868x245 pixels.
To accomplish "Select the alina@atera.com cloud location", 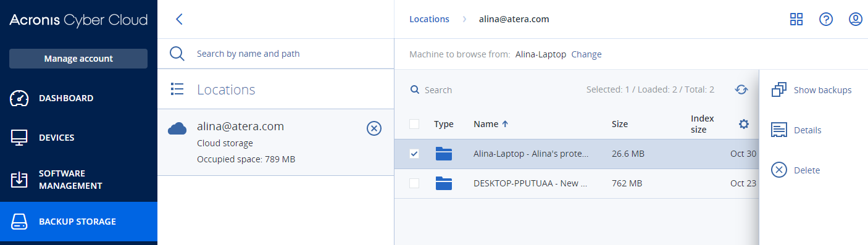I will (276, 143).
